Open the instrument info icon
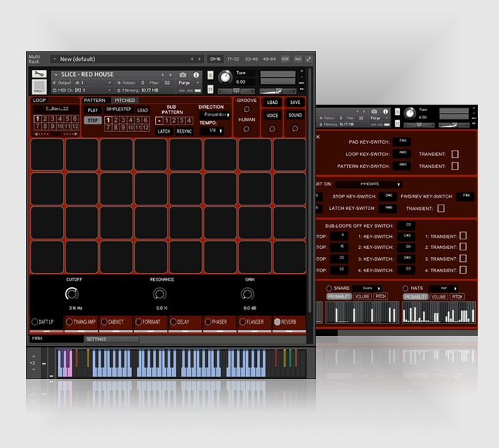Image resolution: width=499 pixels, height=448 pixels. [196, 75]
